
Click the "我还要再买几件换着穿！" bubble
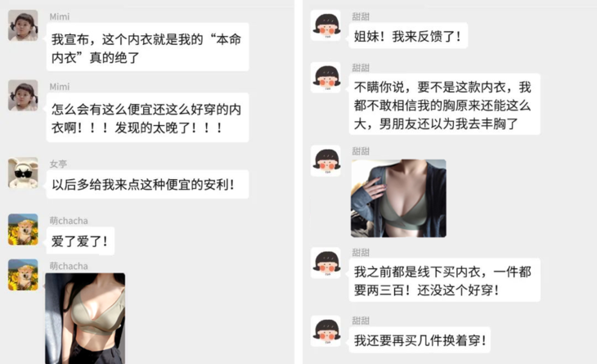(420, 340)
